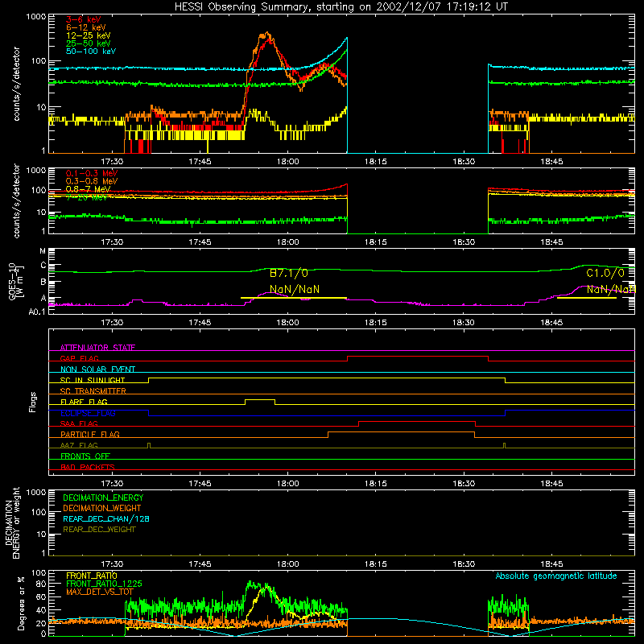Viewport: 644px width, 644px height.
Task: Click the 0.8-7 MeV legend entry
Action: pyautogui.click(x=89, y=189)
